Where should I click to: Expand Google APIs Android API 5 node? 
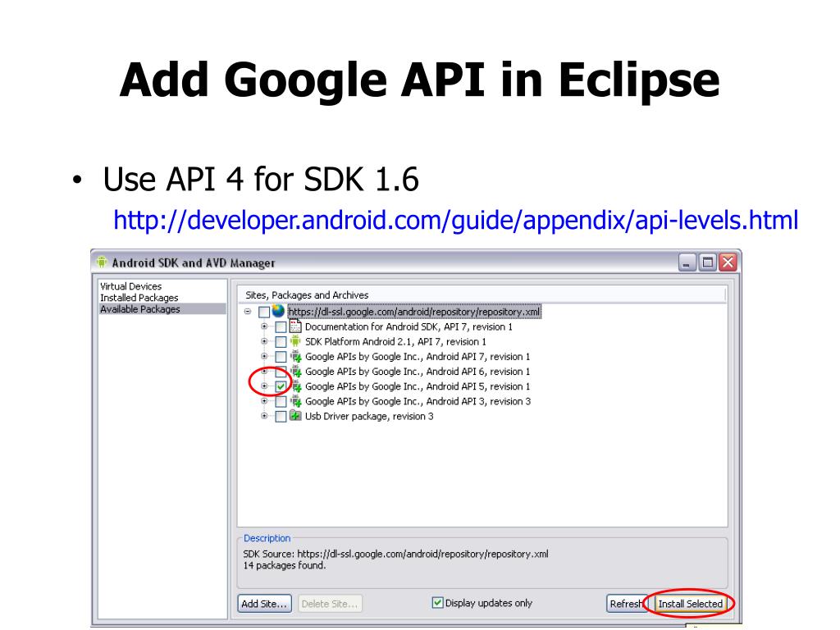[x=264, y=386]
